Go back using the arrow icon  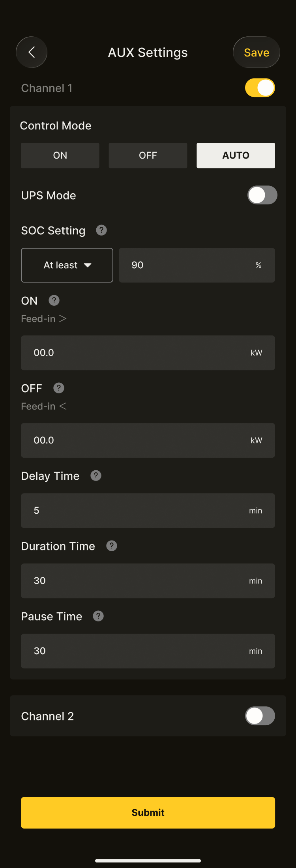(x=32, y=52)
